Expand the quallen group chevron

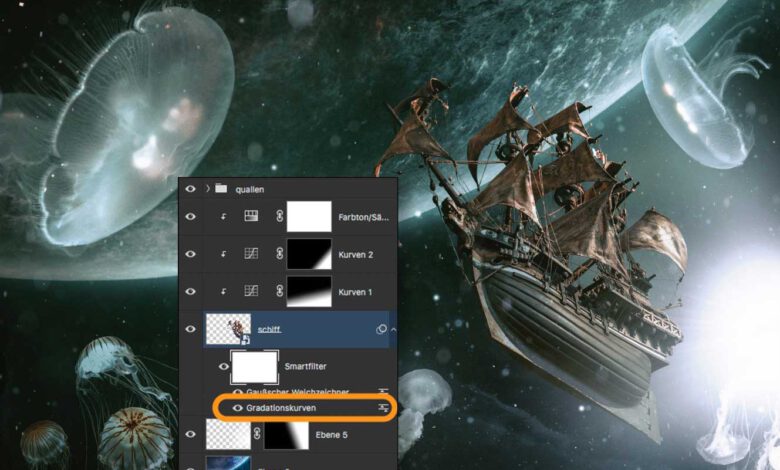point(208,189)
